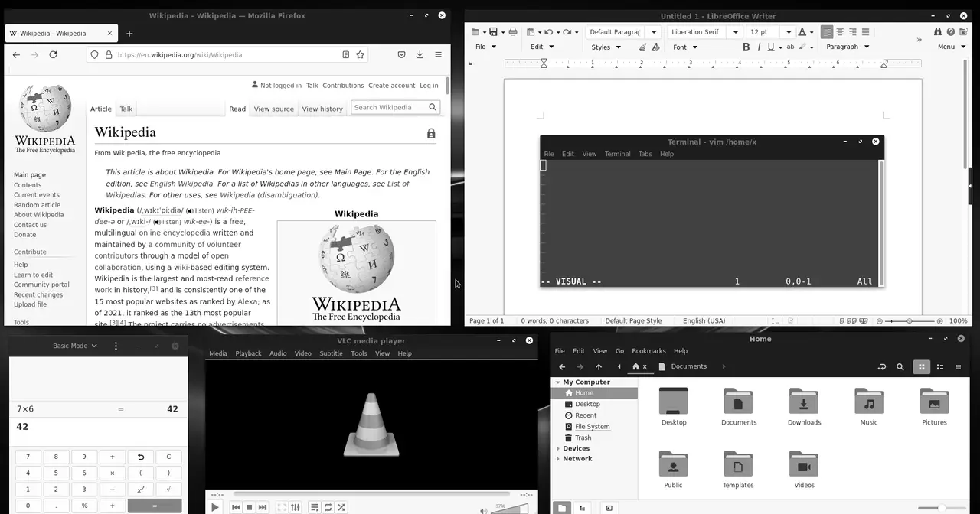The image size is (980, 514).
Task: Toggle VLC loop mode button
Action: (x=328, y=507)
